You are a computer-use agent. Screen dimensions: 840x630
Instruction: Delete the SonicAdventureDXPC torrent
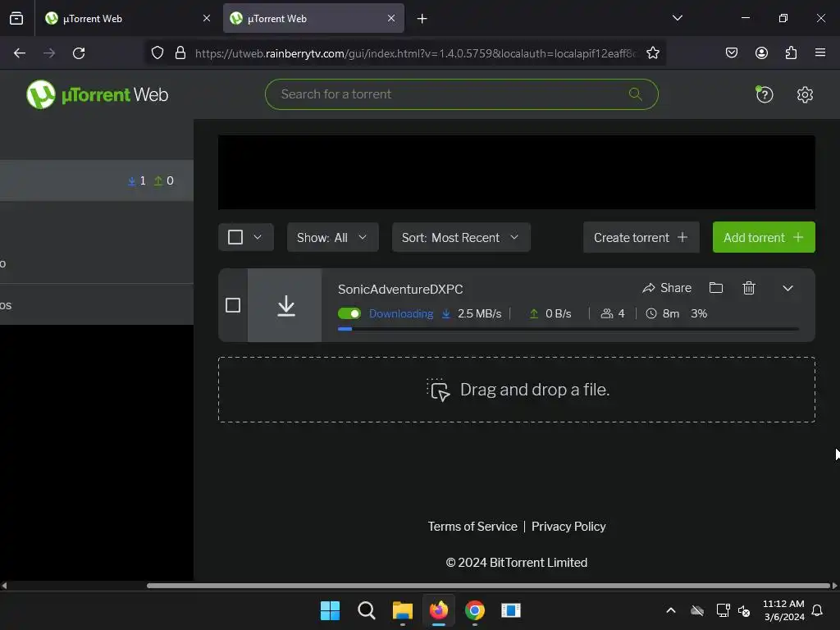pyautogui.click(x=749, y=288)
